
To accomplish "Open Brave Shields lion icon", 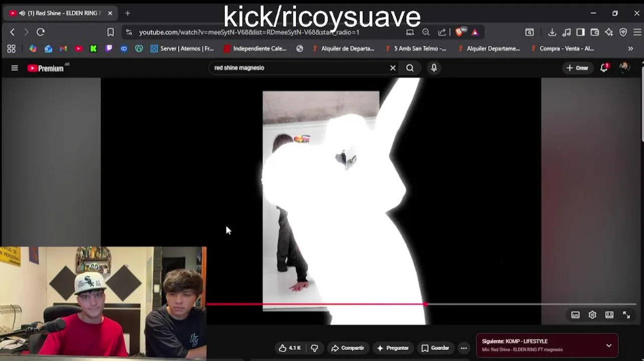I will tap(459, 32).
